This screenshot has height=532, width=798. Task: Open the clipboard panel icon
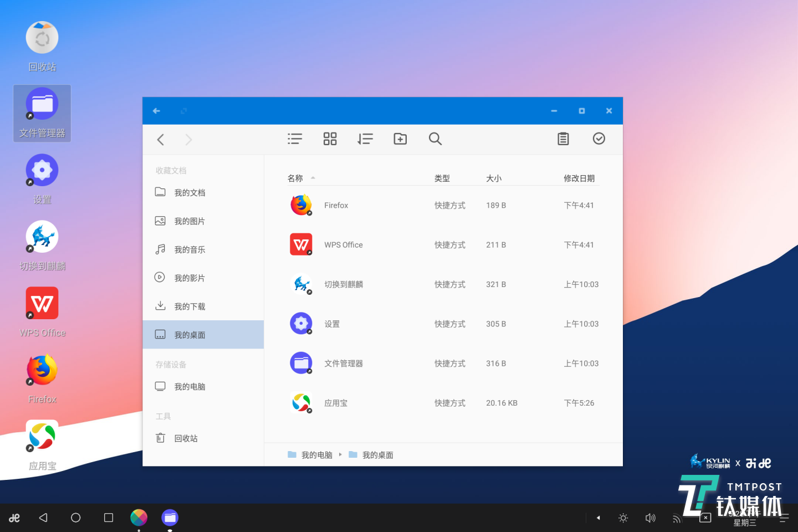(563, 139)
